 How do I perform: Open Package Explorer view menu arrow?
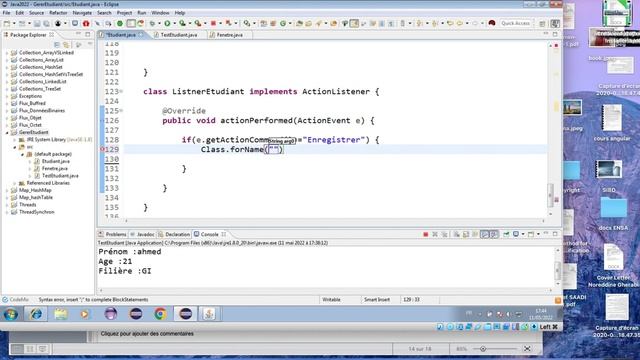[x=90, y=44]
